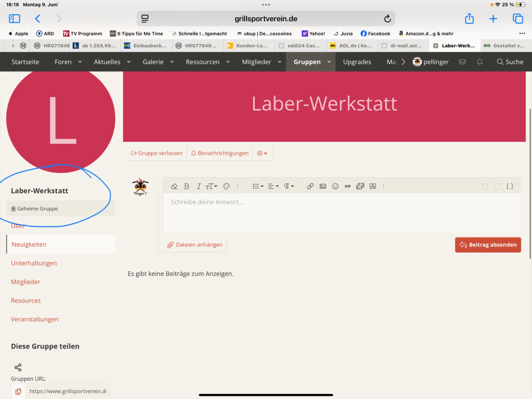The height and width of the screenshot is (399, 532).
Task: Click the share group icon
Action: [x=18, y=368]
